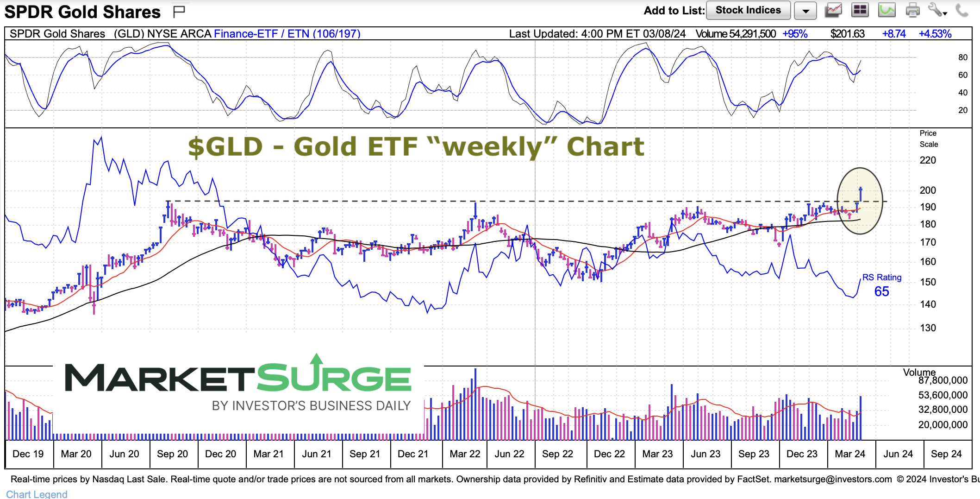This screenshot has height=499, width=980.
Task: Open the wrench tools menu
Action: (x=937, y=10)
